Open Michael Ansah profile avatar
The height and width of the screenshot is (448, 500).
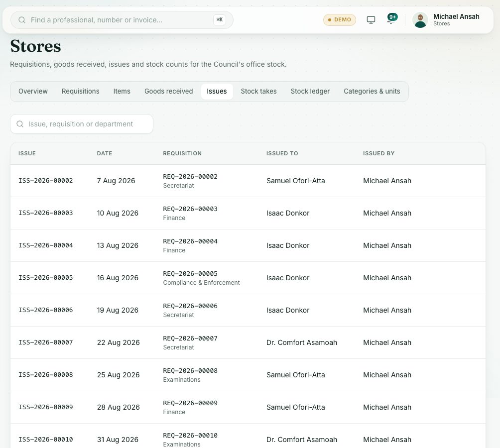[x=420, y=20]
